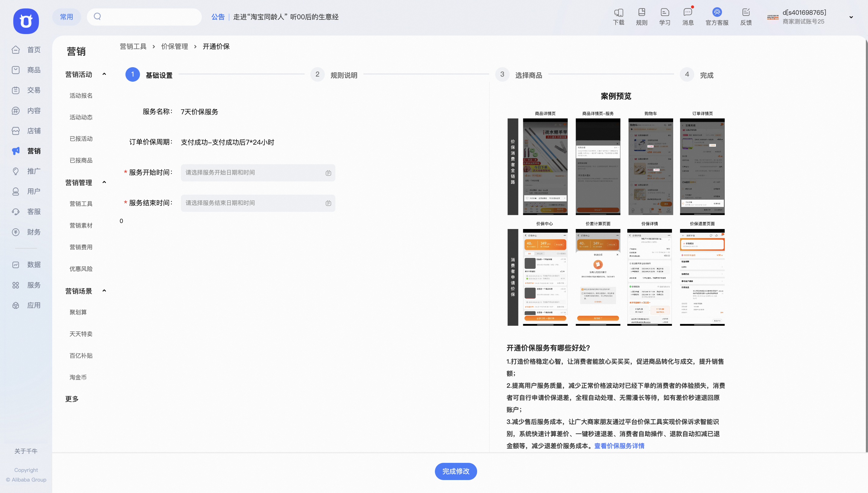Click 关于千牛 link
Image resolution: width=868 pixels, height=493 pixels.
tap(26, 451)
